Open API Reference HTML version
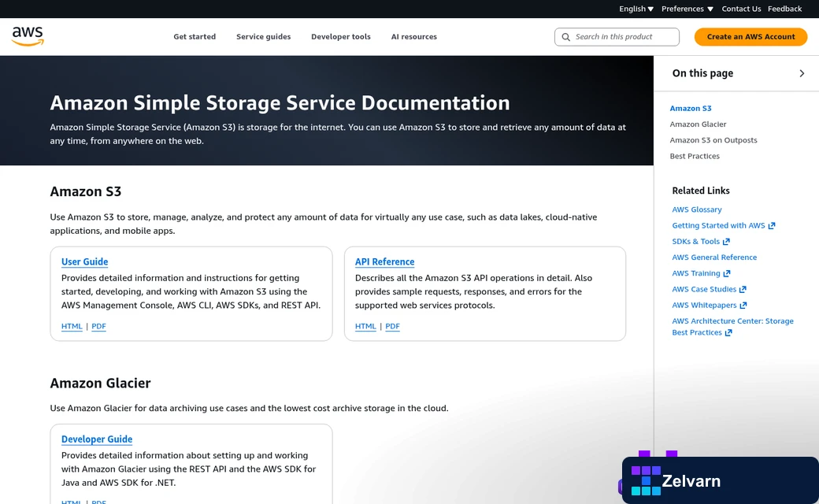Screen dimensions: 819x504 (x=365, y=327)
